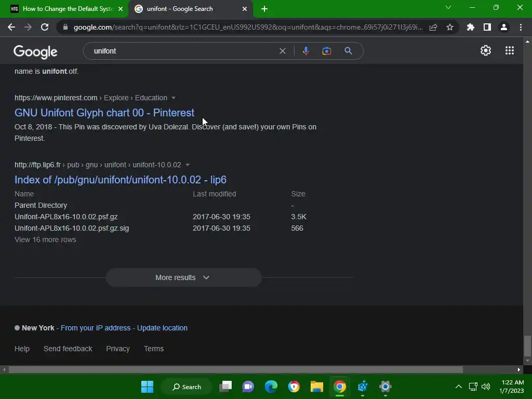Show hidden system tray icons

tap(458, 387)
